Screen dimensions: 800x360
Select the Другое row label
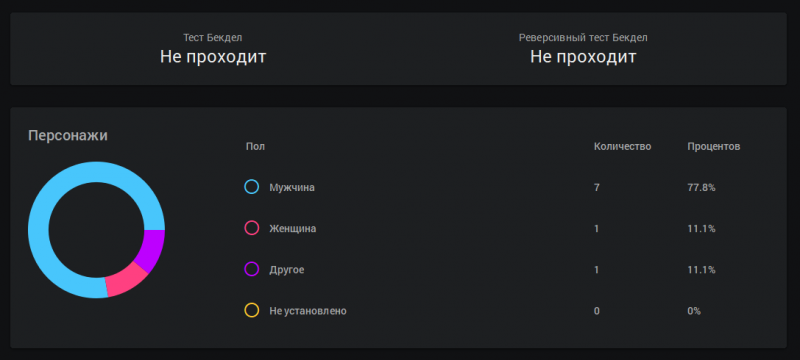(x=287, y=270)
